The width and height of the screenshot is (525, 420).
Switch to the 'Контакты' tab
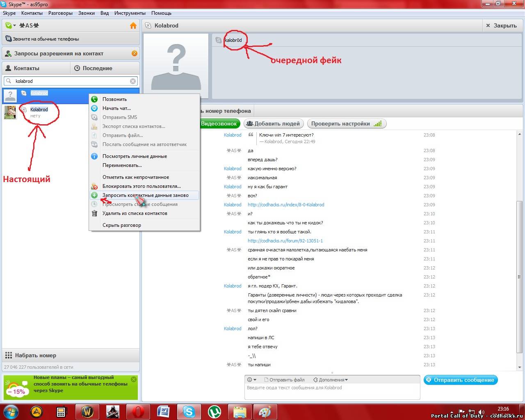coord(36,68)
